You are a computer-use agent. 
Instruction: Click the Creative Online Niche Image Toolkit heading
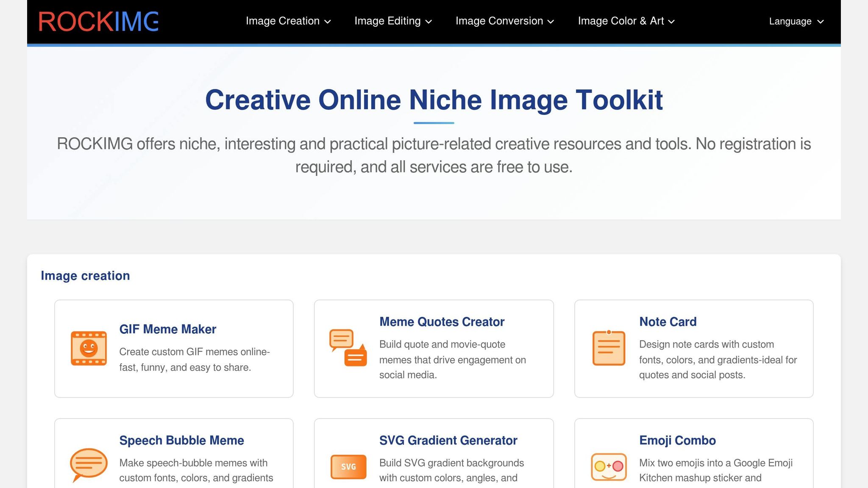point(434,100)
